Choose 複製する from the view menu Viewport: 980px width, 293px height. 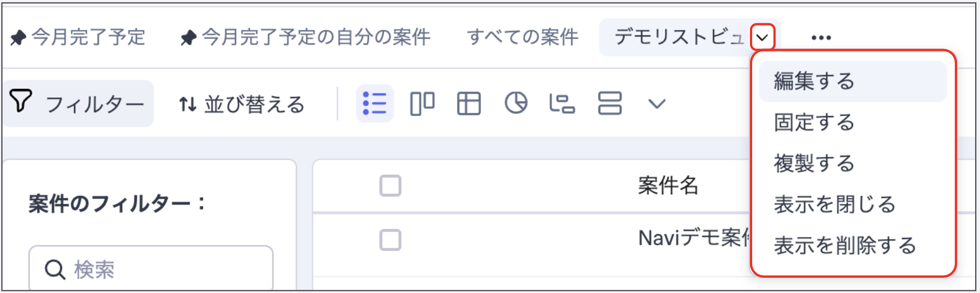click(814, 163)
